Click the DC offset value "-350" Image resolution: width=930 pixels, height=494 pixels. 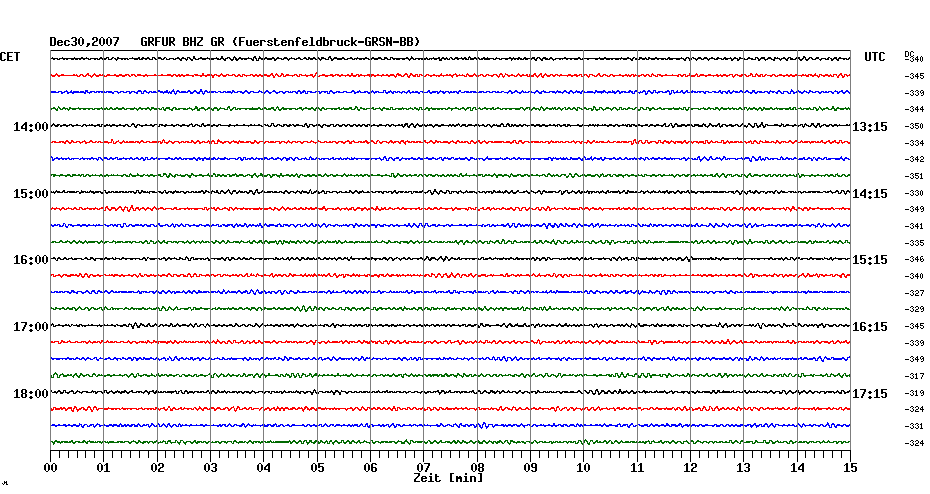(x=914, y=126)
